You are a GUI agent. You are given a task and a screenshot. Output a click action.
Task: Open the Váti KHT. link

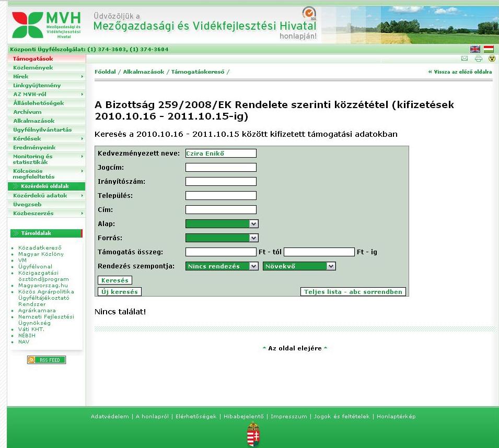31,329
